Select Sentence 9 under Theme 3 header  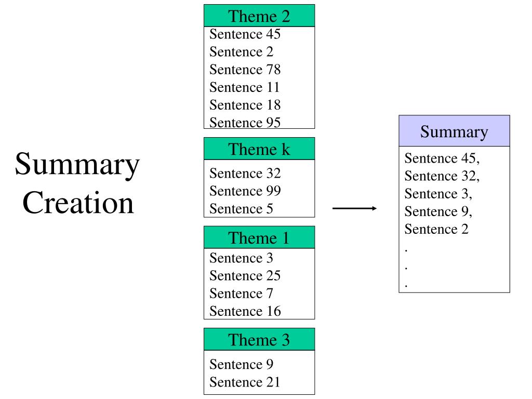pos(241,364)
